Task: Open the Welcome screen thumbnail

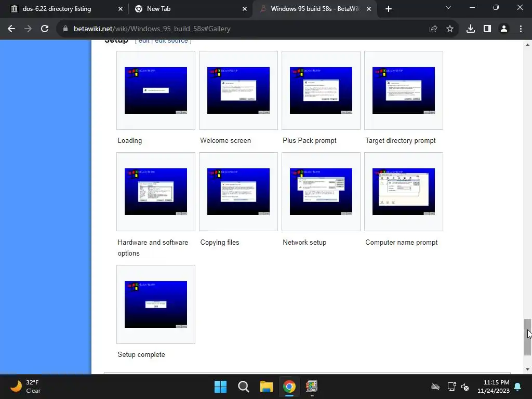Action: pos(238,90)
